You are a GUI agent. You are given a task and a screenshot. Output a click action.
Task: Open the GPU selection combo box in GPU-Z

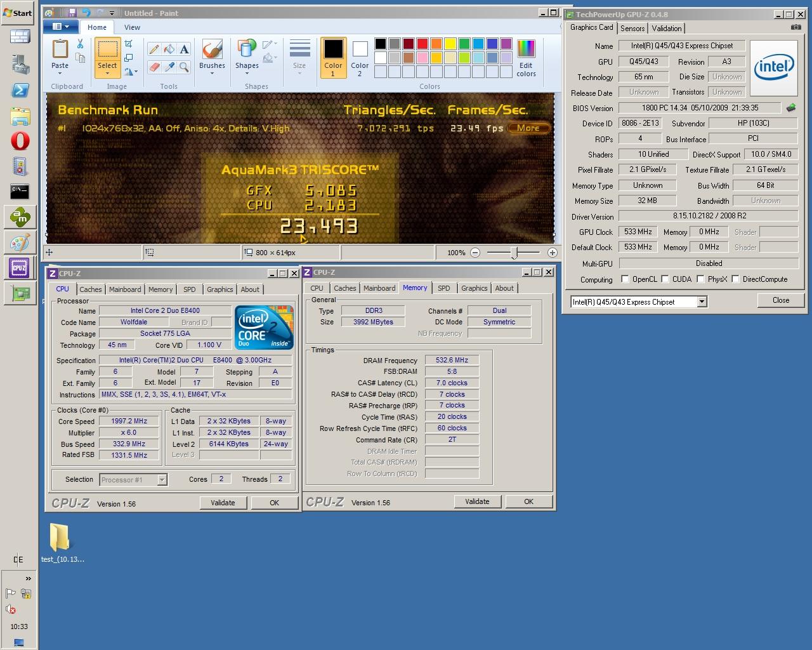[702, 302]
